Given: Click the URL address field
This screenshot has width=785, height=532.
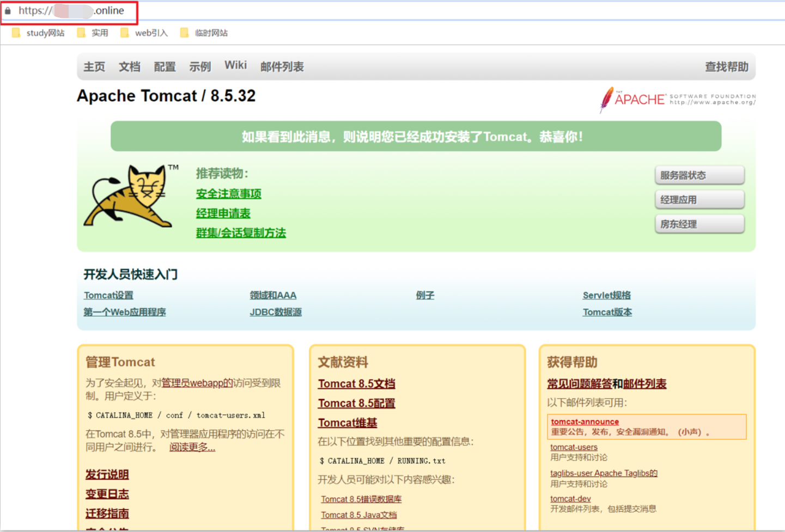Looking at the screenshot, I should tap(71, 10).
